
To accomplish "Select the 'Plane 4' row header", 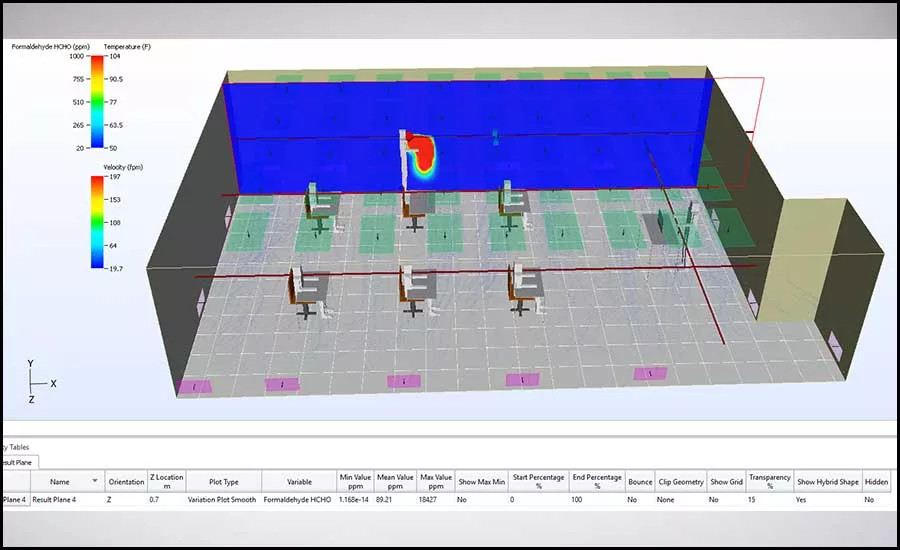I will (16, 499).
